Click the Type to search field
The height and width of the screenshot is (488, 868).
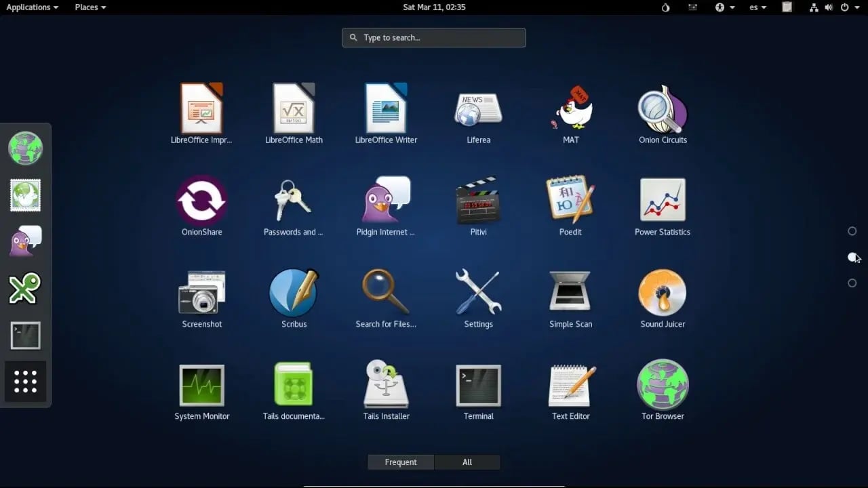(x=434, y=37)
